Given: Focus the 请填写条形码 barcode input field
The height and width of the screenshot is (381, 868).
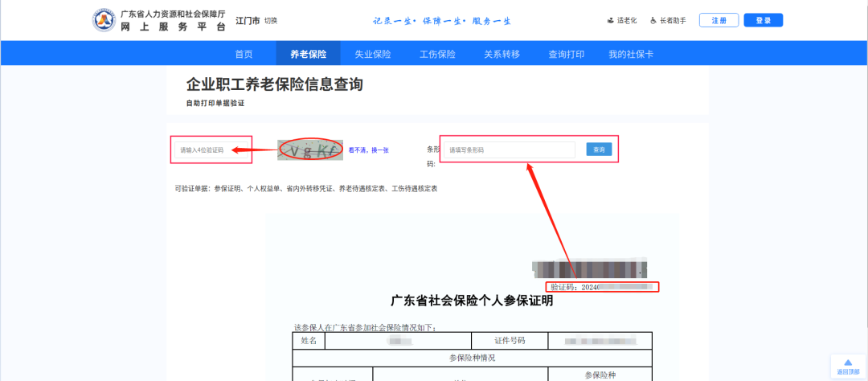Looking at the screenshot, I should pos(510,150).
